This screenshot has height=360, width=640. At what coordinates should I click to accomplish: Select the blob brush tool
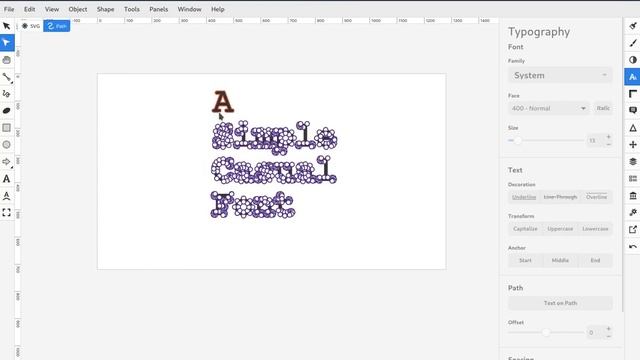(7, 111)
